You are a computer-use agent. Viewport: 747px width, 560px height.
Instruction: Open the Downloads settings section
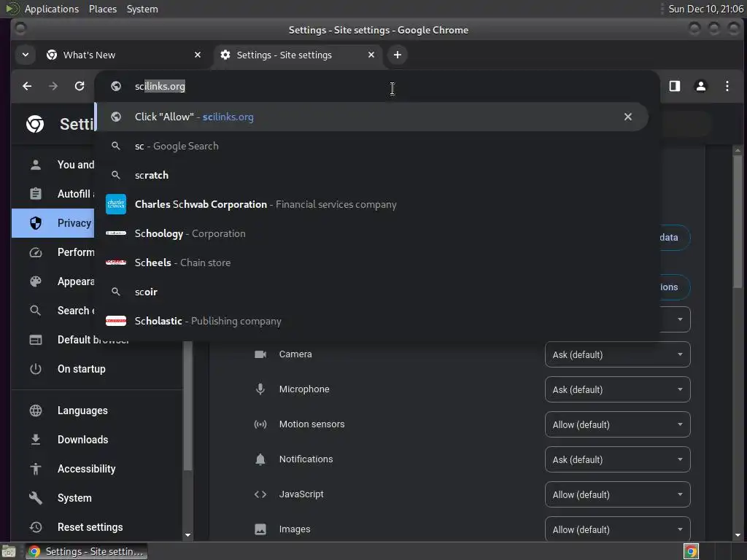(x=97, y=440)
